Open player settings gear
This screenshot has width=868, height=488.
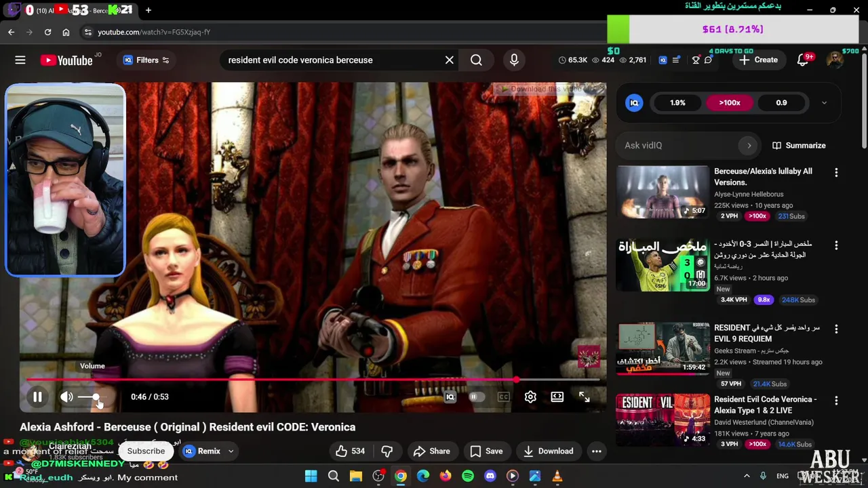530,397
